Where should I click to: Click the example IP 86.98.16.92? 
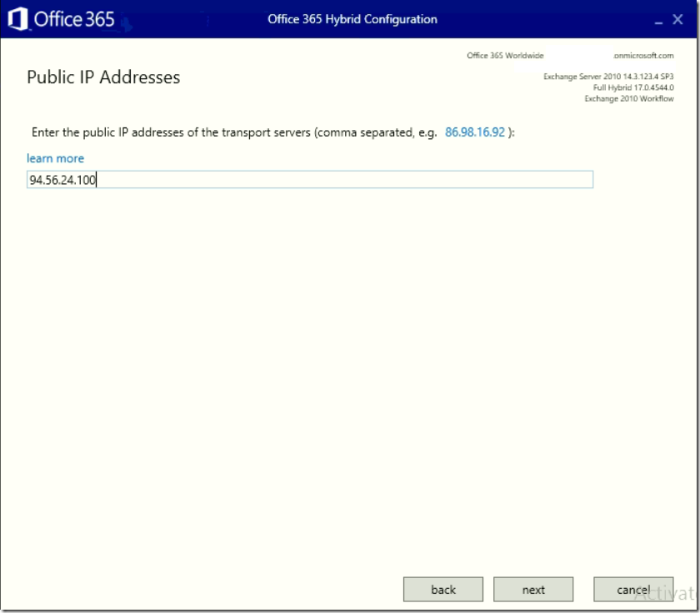474,132
